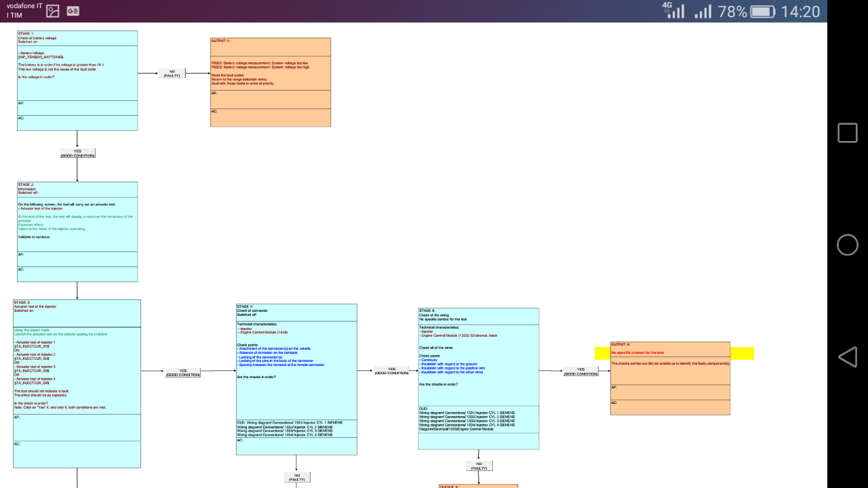The width and height of the screenshot is (868, 488).
Task: Tap the image notification icon in status bar
Action: [52, 11]
